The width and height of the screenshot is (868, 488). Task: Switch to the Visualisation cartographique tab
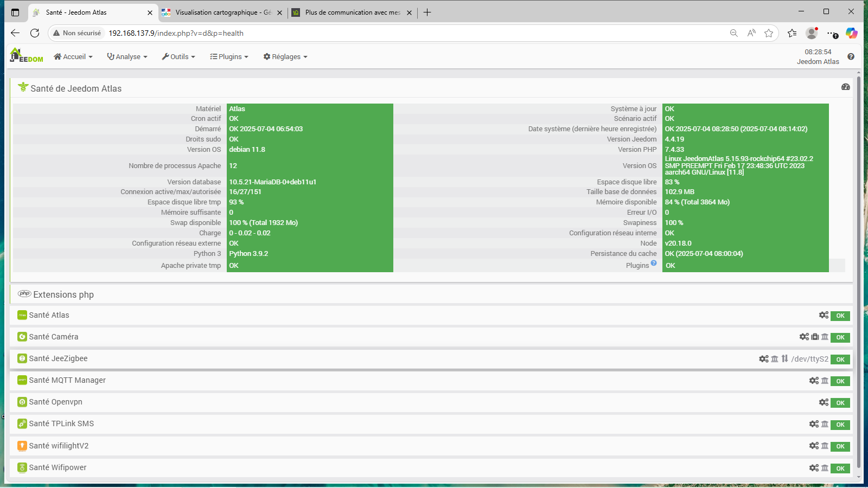[x=222, y=12]
